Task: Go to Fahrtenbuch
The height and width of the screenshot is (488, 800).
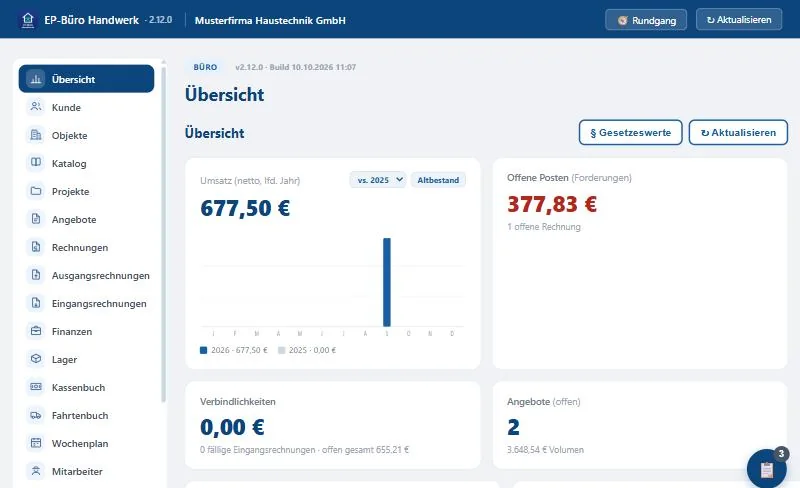Action: (86, 416)
